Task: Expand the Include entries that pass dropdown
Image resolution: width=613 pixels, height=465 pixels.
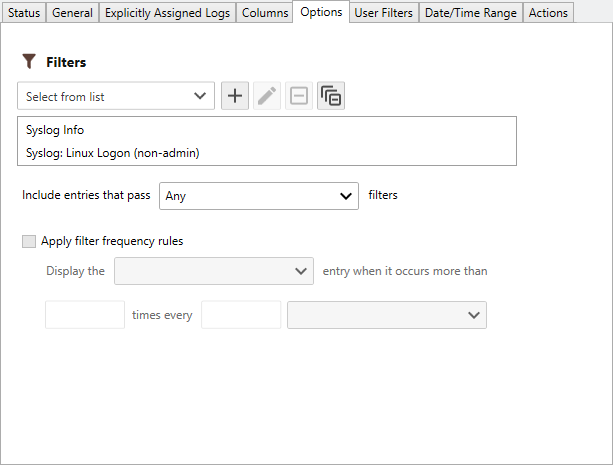Action: [x=259, y=196]
